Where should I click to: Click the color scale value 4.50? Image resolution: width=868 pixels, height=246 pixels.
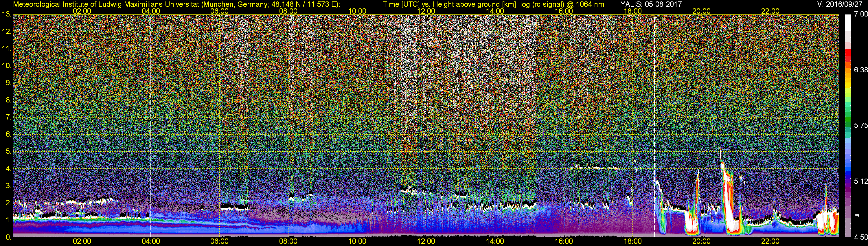(x=860, y=237)
